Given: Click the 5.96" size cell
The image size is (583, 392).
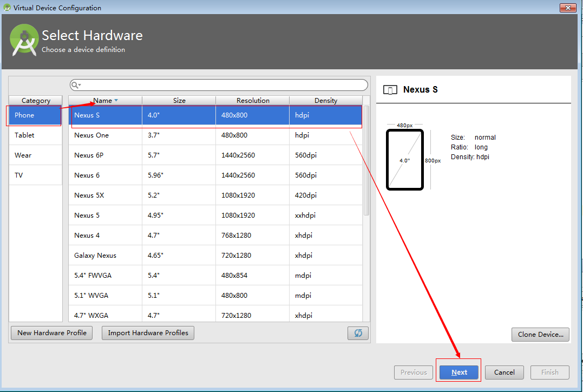Looking at the screenshot, I should click(179, 175).
